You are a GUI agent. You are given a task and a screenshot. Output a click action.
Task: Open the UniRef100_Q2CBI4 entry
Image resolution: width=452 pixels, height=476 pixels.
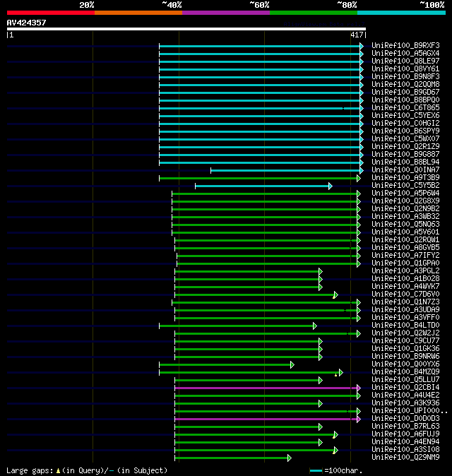click(x=405, y=387)
